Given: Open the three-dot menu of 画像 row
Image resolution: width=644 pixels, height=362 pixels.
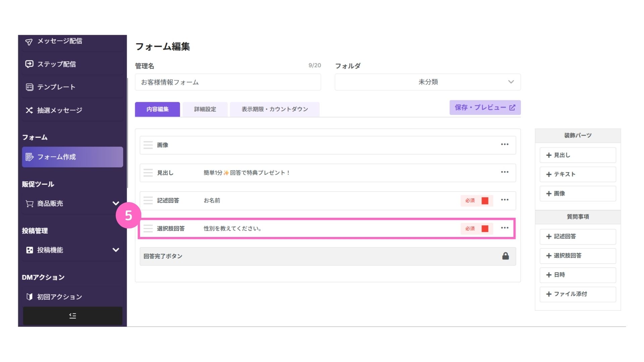Looking at the screenshot, I should pos(505,144).
